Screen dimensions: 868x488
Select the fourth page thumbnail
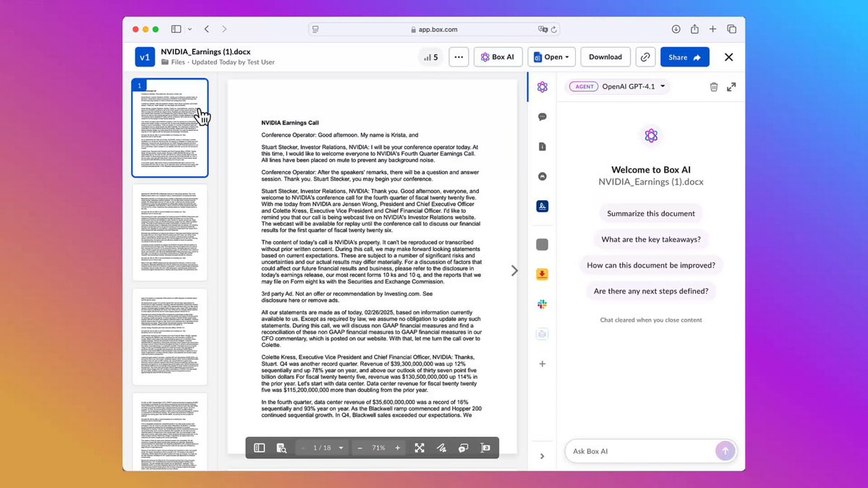pyautogui.click(x=170, y=432)
